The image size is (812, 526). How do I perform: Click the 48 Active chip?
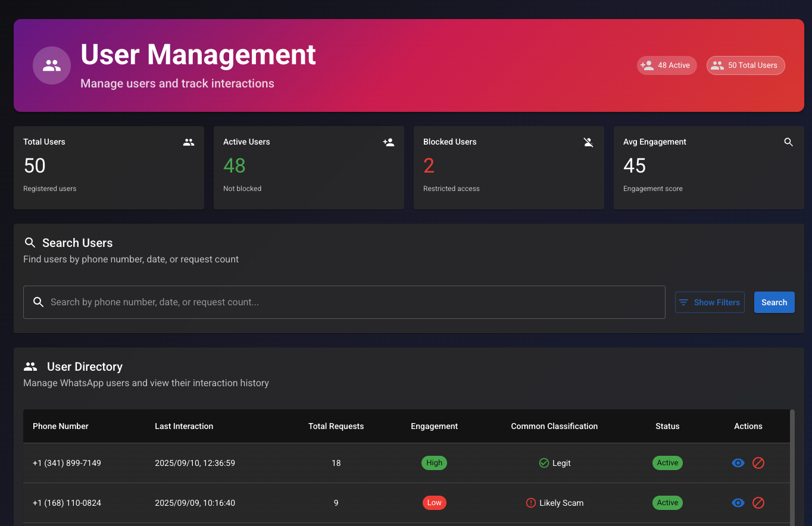(667, 65)
